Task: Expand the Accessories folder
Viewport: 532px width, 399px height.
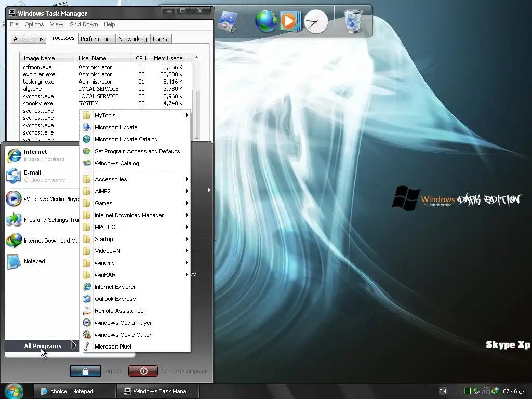Action: 136,179
